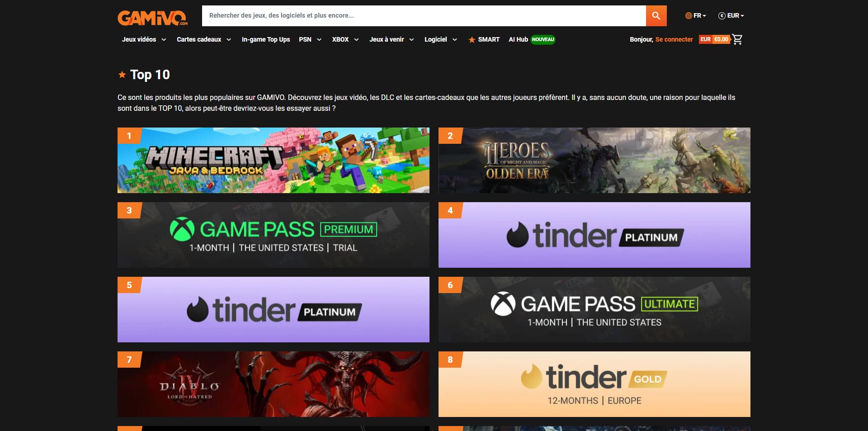Open the XBOX dropdown menu
Screen dimensions: 868x431
point(345,39)
